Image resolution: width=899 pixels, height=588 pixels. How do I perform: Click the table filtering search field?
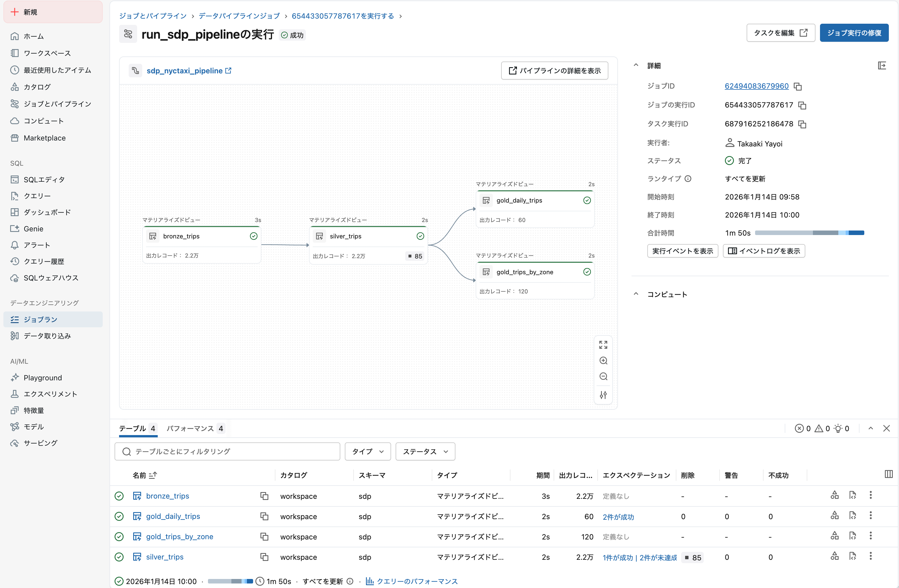coord(227,451)
